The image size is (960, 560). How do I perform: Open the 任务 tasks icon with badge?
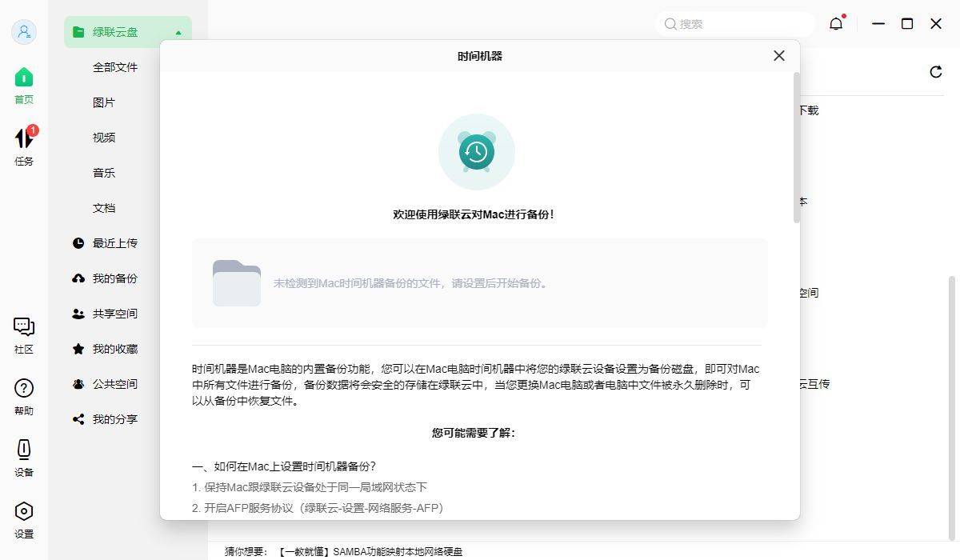point(24,138)
